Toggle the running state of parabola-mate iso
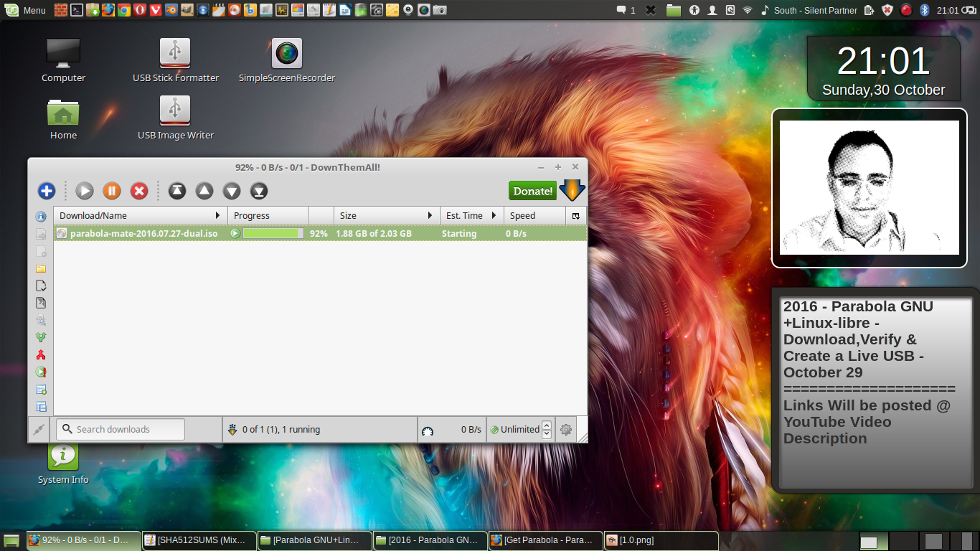Viewport: 980px width, 551px height. pyautogui.click(x=235, y=233)
